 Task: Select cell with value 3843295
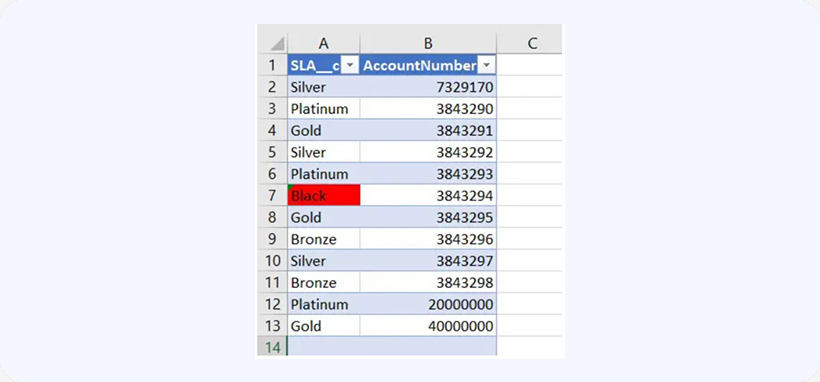tap(428, 217)
